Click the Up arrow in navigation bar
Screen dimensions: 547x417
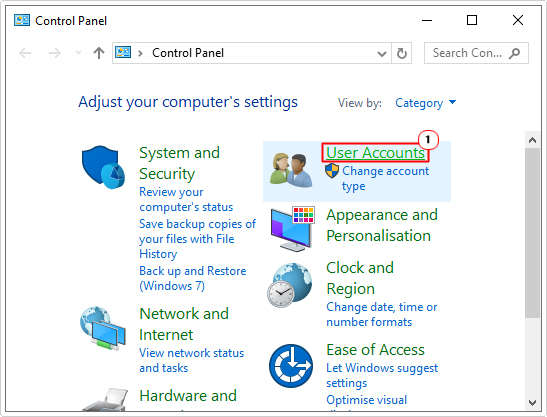[x=99, y=53]
